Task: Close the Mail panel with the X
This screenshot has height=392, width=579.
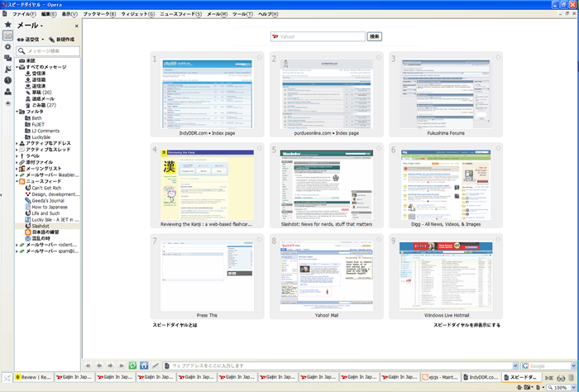Action: pos(77,26)
